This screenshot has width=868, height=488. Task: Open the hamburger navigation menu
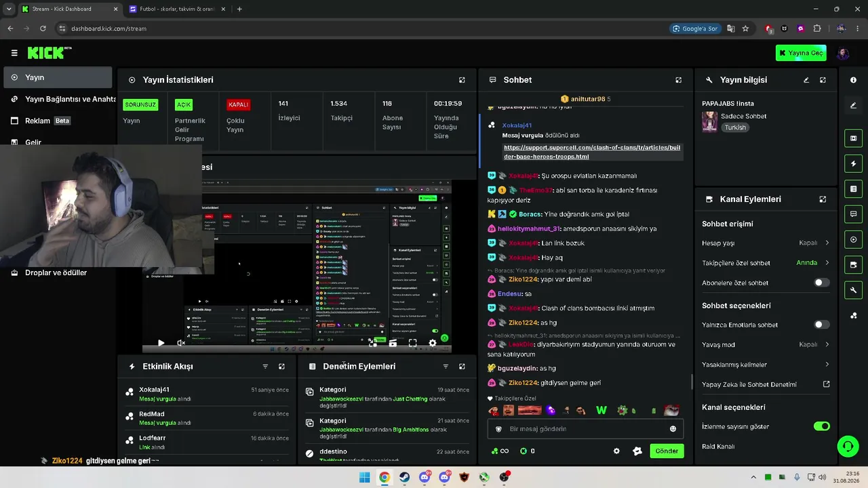[14, 53]
